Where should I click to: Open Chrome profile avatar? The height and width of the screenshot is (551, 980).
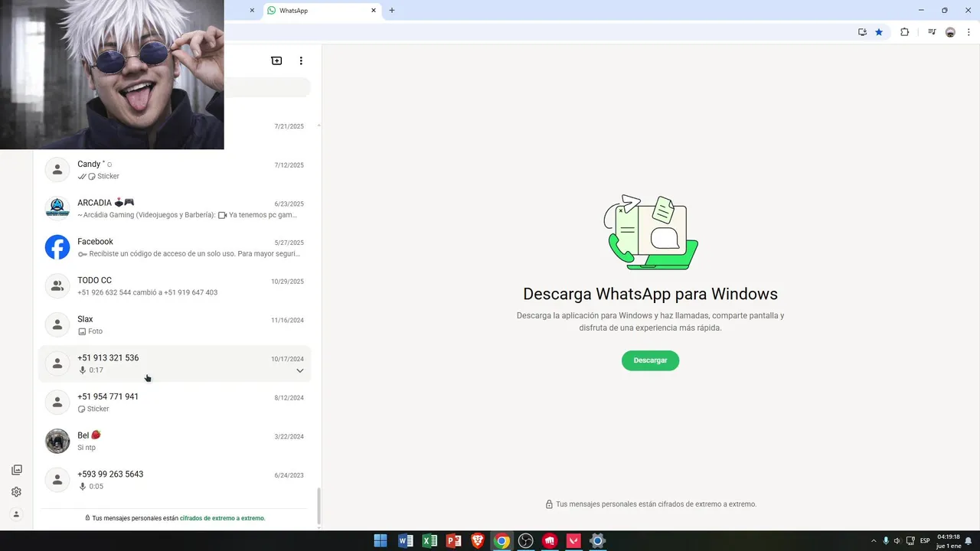[950, 32]
